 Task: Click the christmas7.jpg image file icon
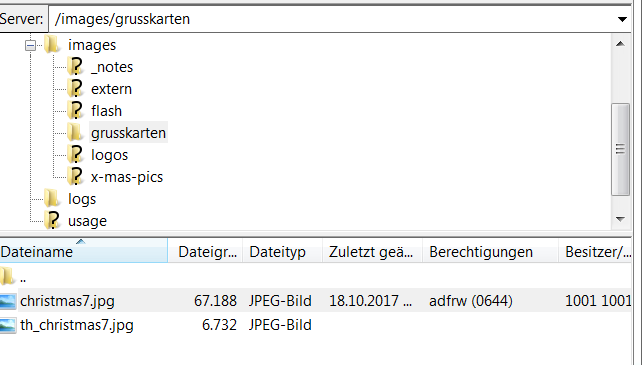pos(8,301)
